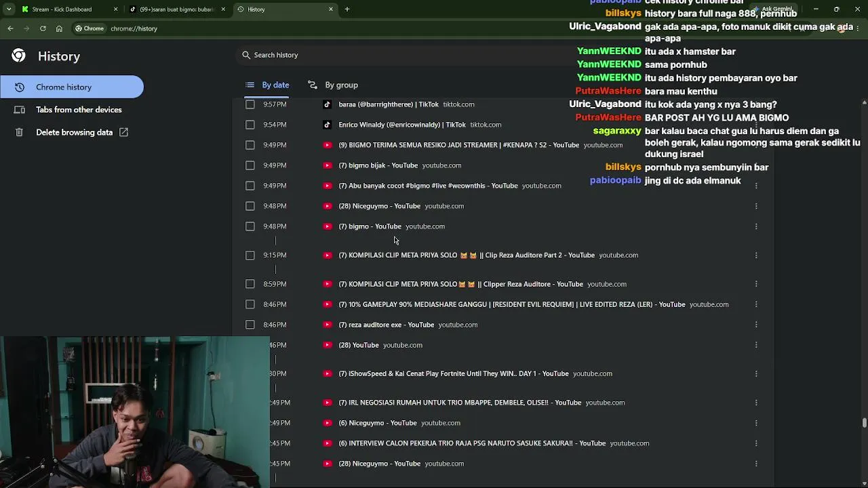Click YouTube favicon of 10% GAMEPLAY entry

point(328,304)
